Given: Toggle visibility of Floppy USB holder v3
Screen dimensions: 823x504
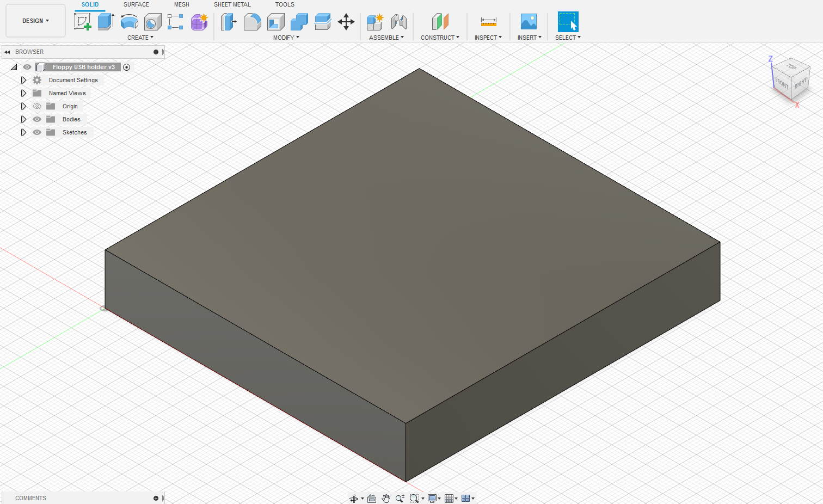Looking at the screenshot, I should pyautogui.click(x=27, y=67).
